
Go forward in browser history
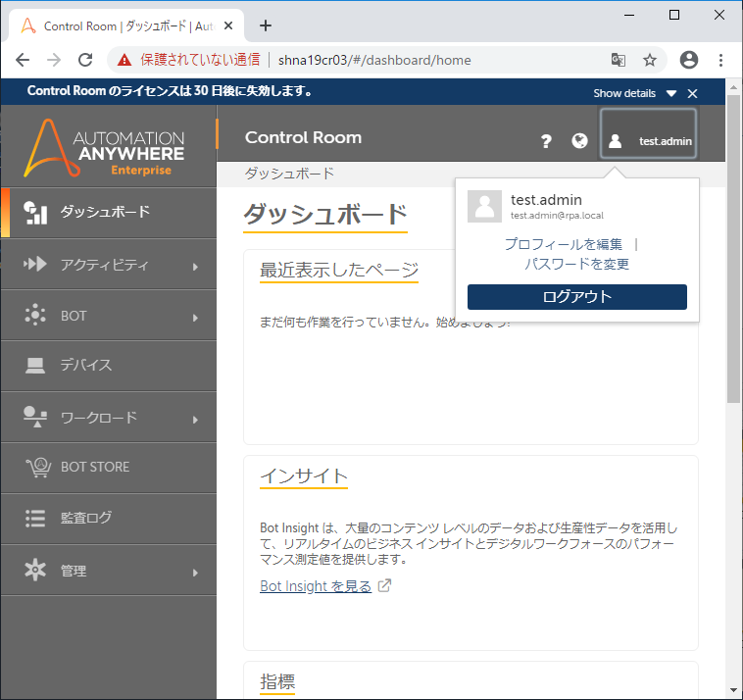click(x=54, y=60)
